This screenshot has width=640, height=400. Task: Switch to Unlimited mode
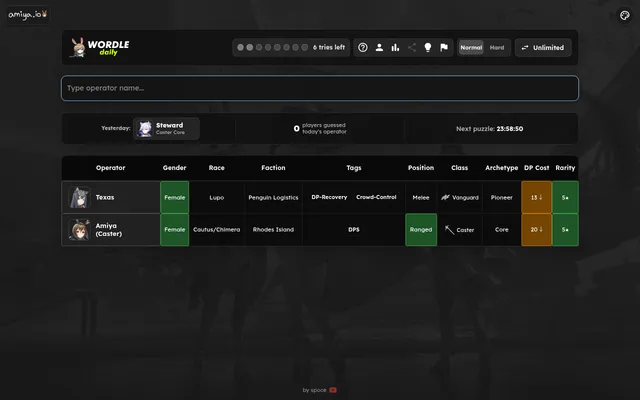543,47
